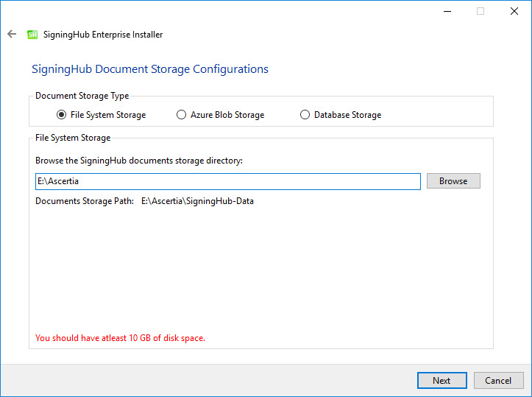Viewport: 532px width, 397px height.
Task: Abort the setup via the Cancel button
Action: tap(498, 380)
